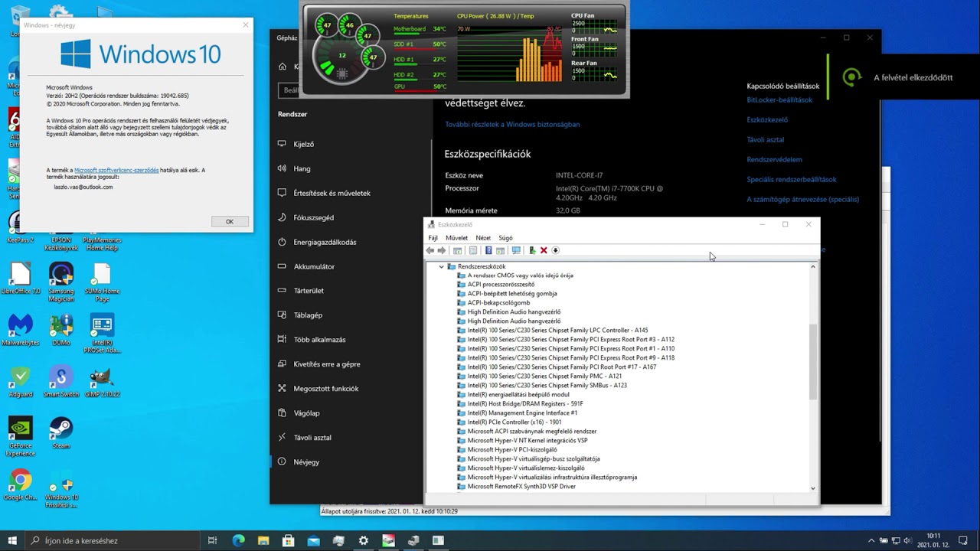Open the notification center icon
The height and width of the screenshot is (551, 980).
pyautogui.click(x=963, y=540)
